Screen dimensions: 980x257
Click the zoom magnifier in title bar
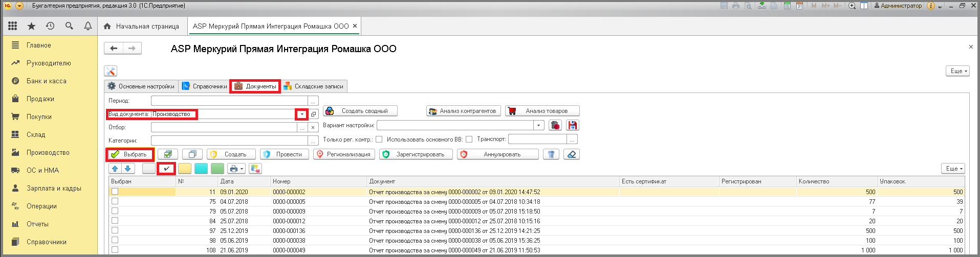(x=852, y=6)
